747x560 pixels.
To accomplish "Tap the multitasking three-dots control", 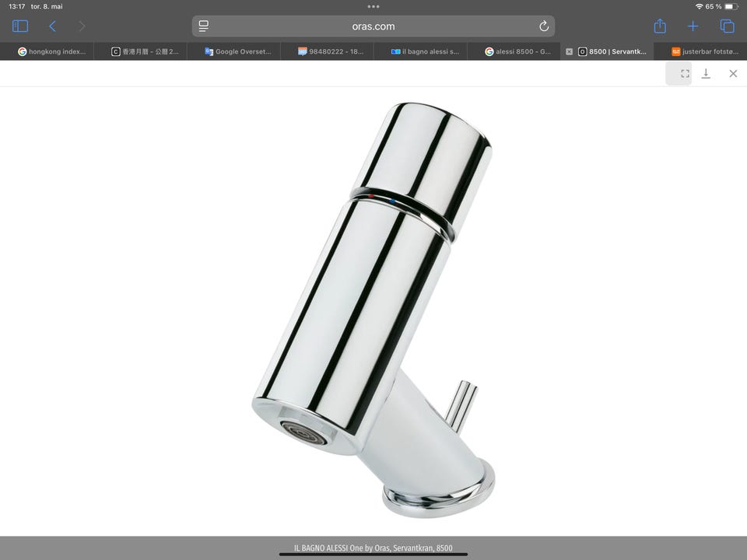I will coord(373,7).
